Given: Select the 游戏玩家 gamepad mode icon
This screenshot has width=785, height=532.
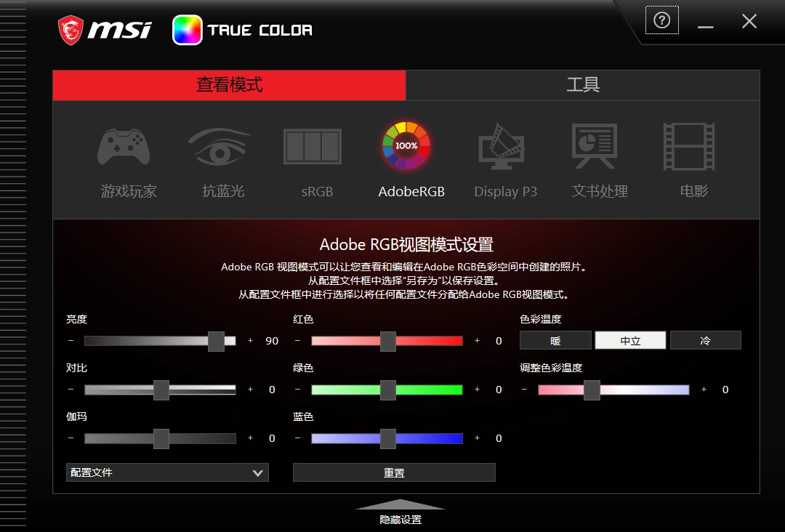Looking at the screenshot, I should [124, 148].
